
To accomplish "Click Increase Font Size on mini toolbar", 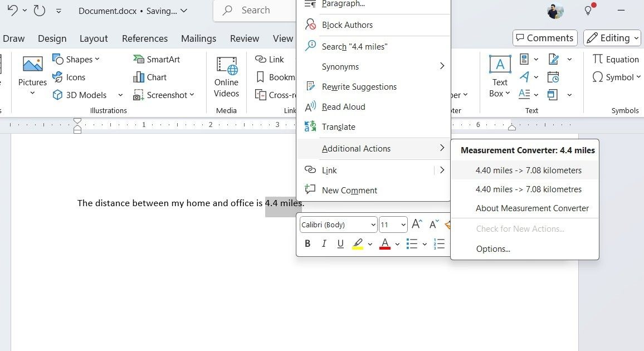I will point(417,225).
